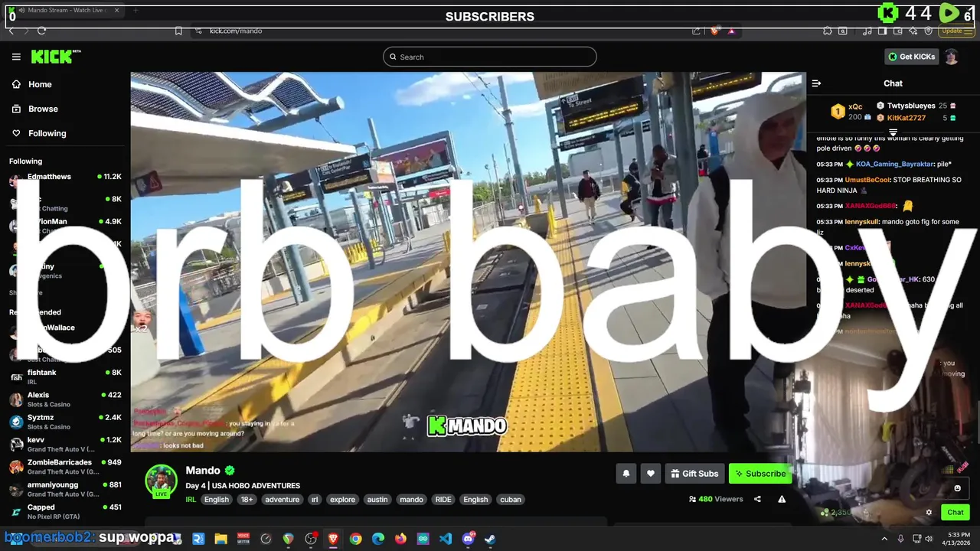The width and height of the screenshot is (980, 551).
Task: Select the cuban tag
Action: [x=511, y=500]
